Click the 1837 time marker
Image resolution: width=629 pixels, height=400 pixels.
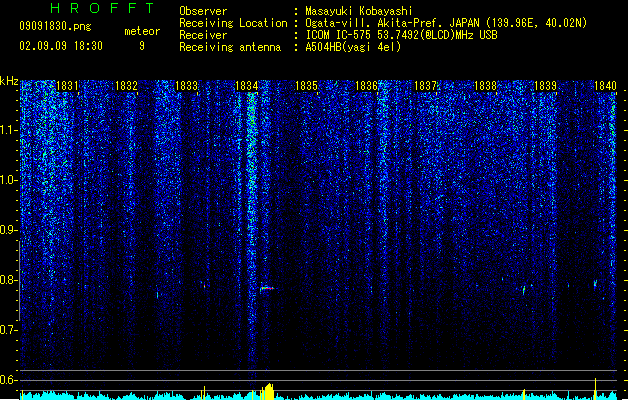[x=425, y=86]
